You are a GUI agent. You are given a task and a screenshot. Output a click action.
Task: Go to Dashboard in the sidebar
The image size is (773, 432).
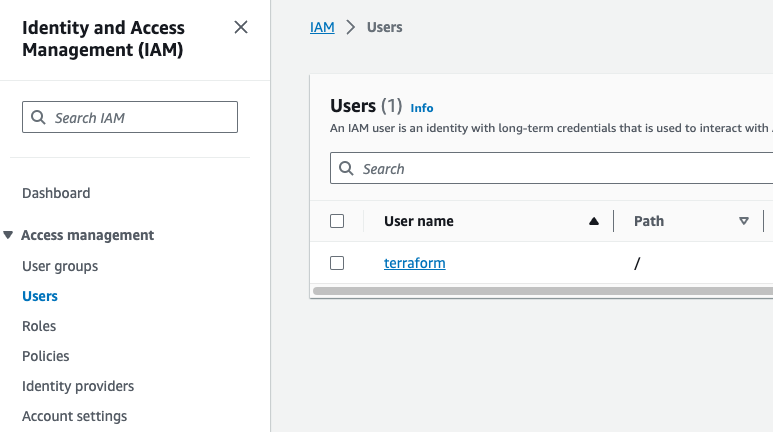56,193
